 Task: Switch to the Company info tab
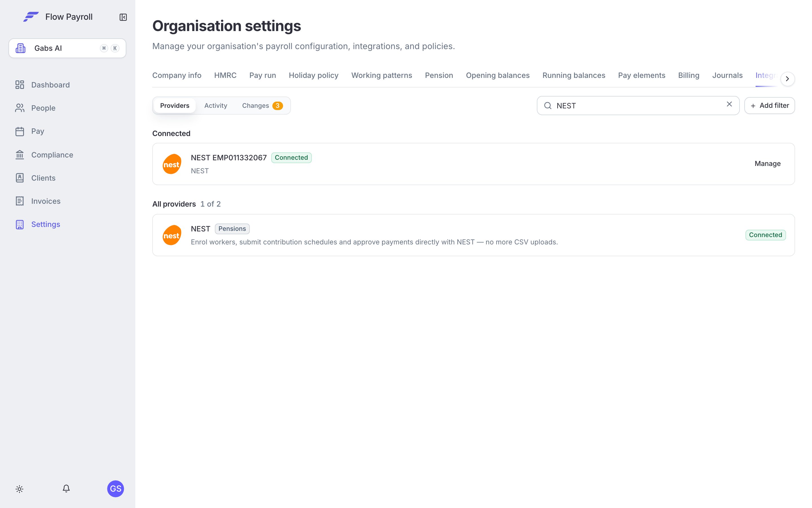[x=177, y=75]
